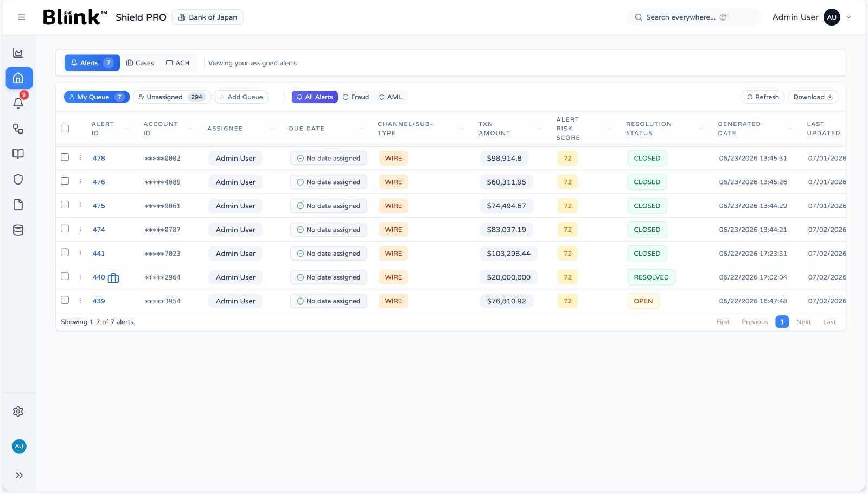Expand the sidebar with double chevron
Screen dimensions: 868x494
click(19, 476)
